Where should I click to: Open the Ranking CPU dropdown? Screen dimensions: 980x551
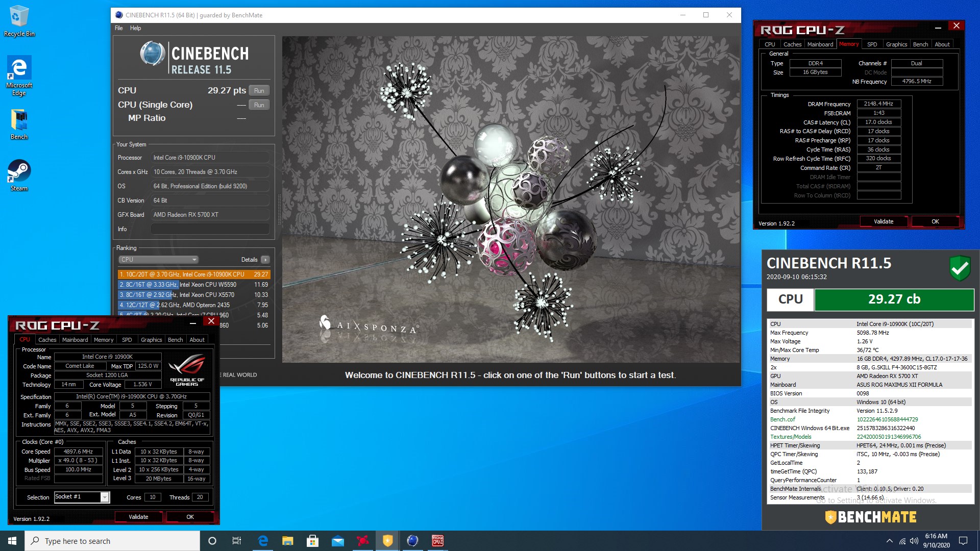[x=158, y=260]
